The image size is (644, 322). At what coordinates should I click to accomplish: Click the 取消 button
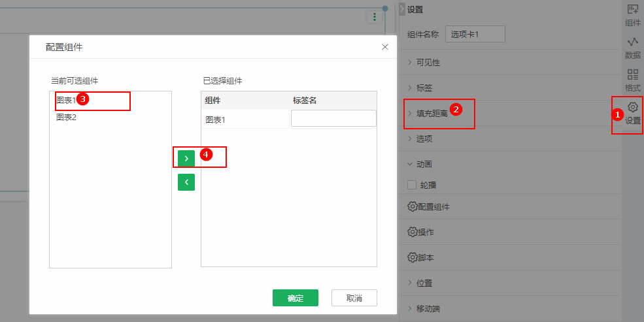354,298
